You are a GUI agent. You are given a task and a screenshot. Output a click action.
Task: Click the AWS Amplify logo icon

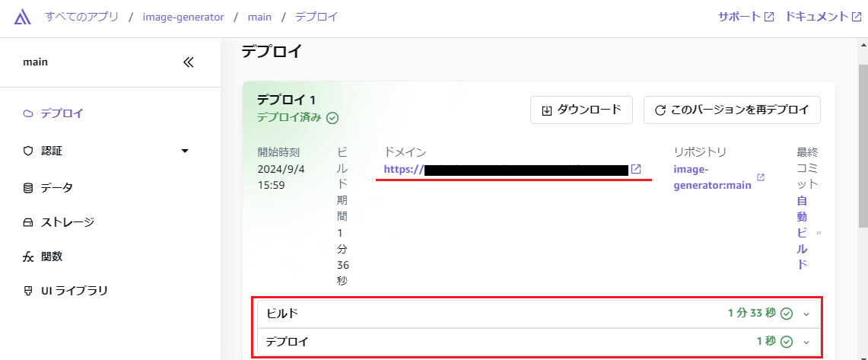pyautogui.click(x=21, y=18)
